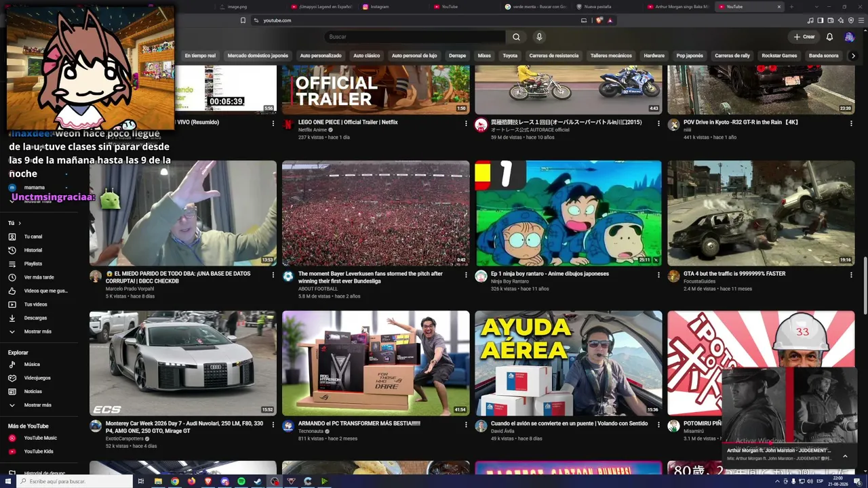This screenshot has width=868, height=488.
Task: Open options for ARMANDO el PC video
Action: (466, 424)
